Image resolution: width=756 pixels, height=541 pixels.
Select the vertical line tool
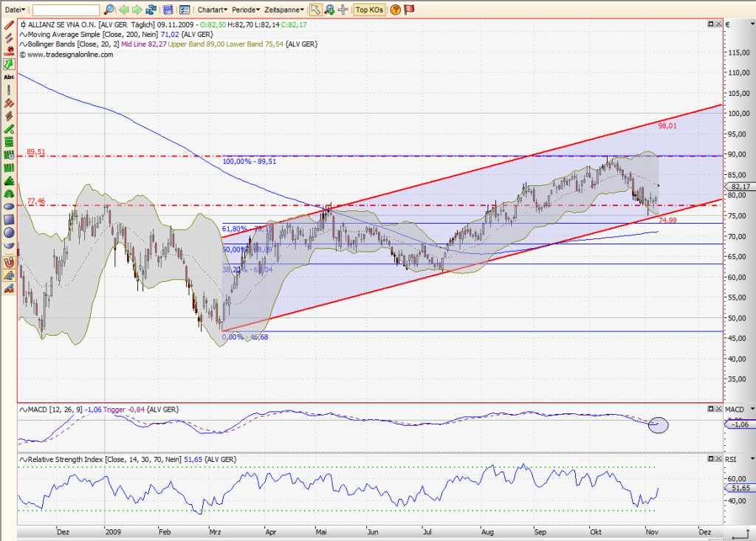[9, 90]
